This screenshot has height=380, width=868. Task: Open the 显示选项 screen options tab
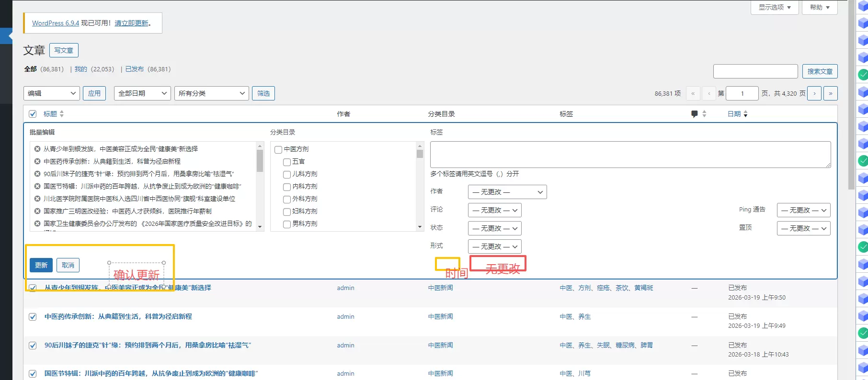[x=775, y=7]
